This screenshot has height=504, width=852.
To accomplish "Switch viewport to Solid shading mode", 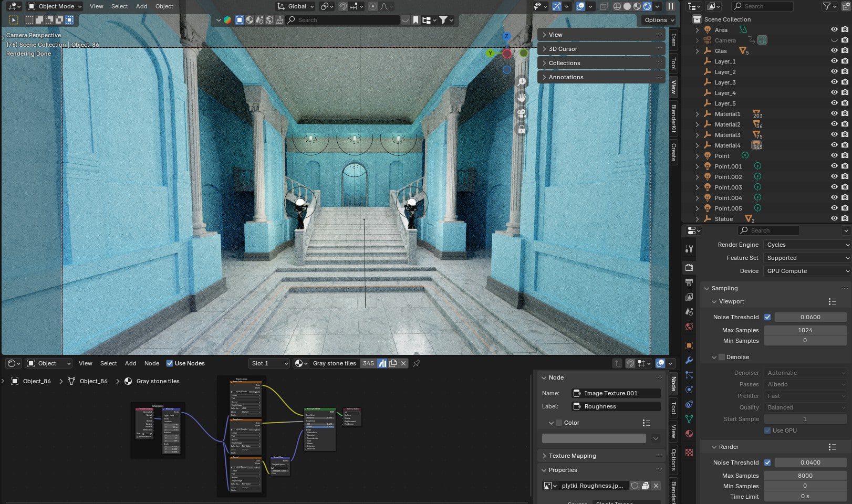I will point(627,6).
